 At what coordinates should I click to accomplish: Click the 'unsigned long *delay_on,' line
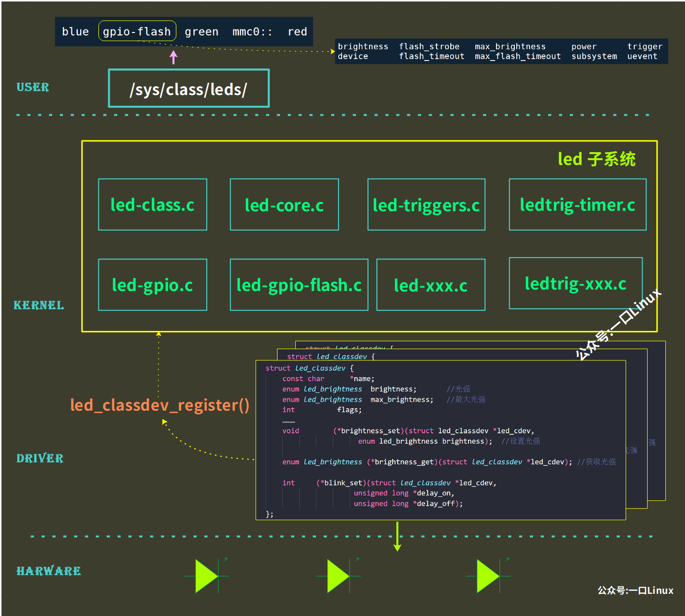click(404, 493)
